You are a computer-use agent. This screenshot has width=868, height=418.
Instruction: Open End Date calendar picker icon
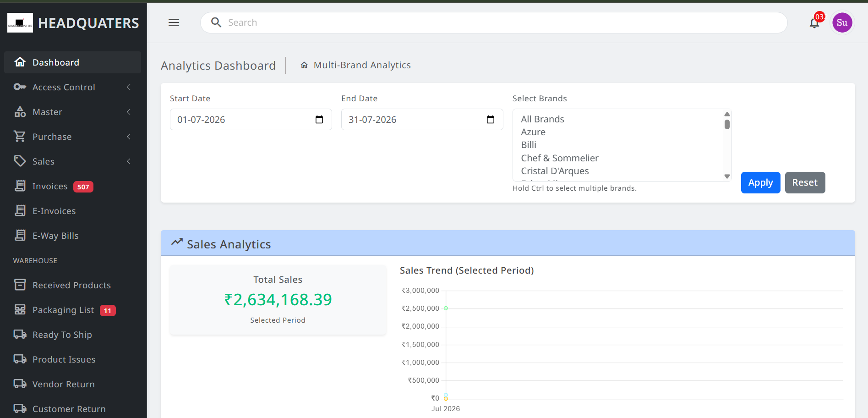coord(491,120)
